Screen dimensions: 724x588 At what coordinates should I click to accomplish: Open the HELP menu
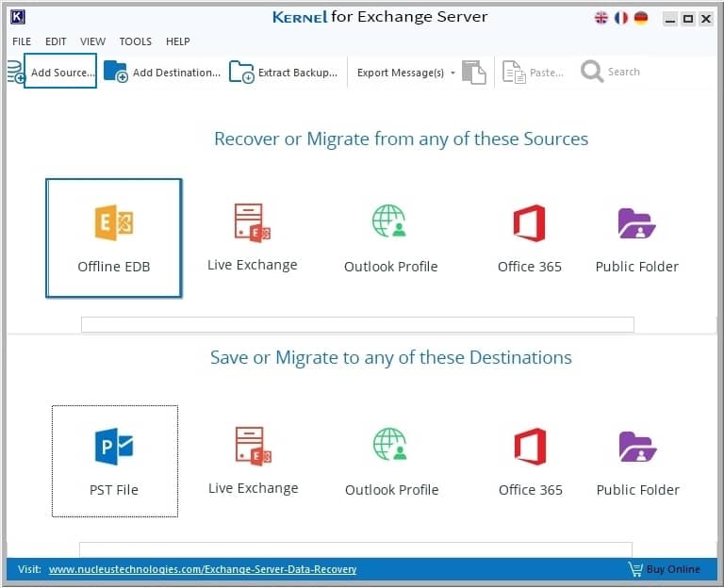pyautogui.click(x=178, y=41)
